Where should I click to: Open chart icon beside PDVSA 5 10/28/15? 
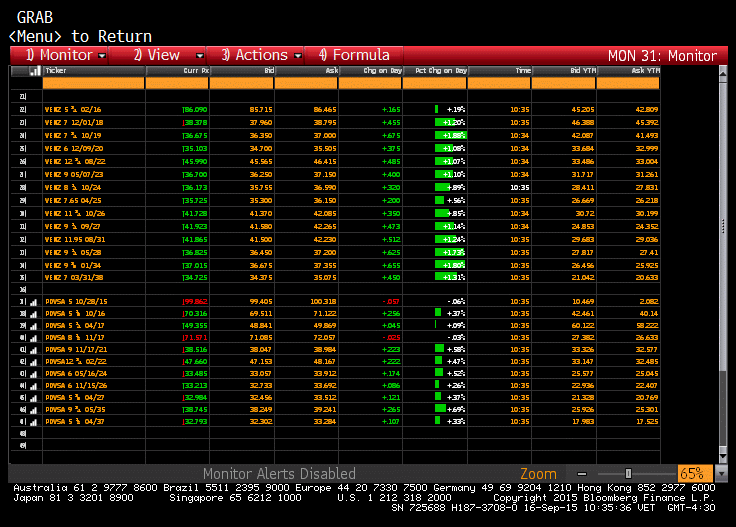point(33,302)
